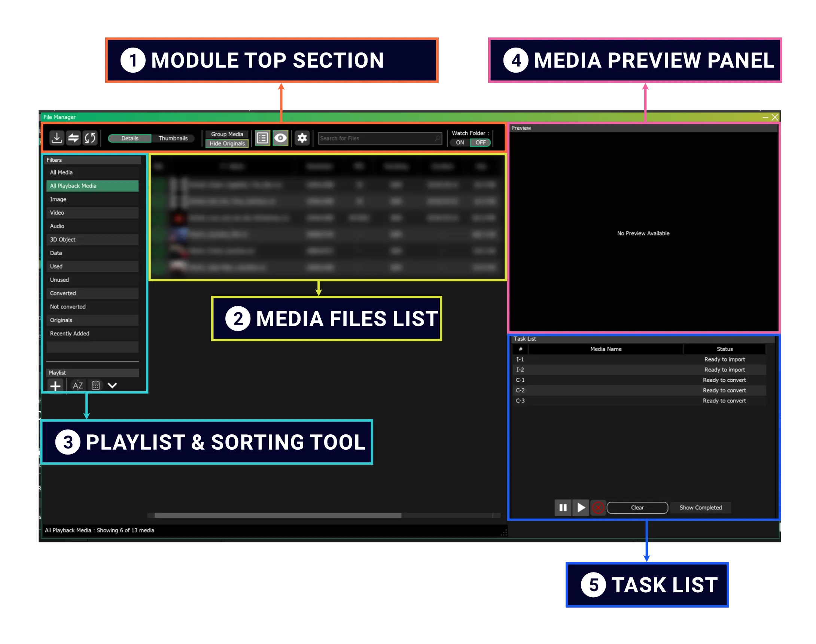Select the Converted filter
This screenshot has width=816, height=644.
point(92,294)
